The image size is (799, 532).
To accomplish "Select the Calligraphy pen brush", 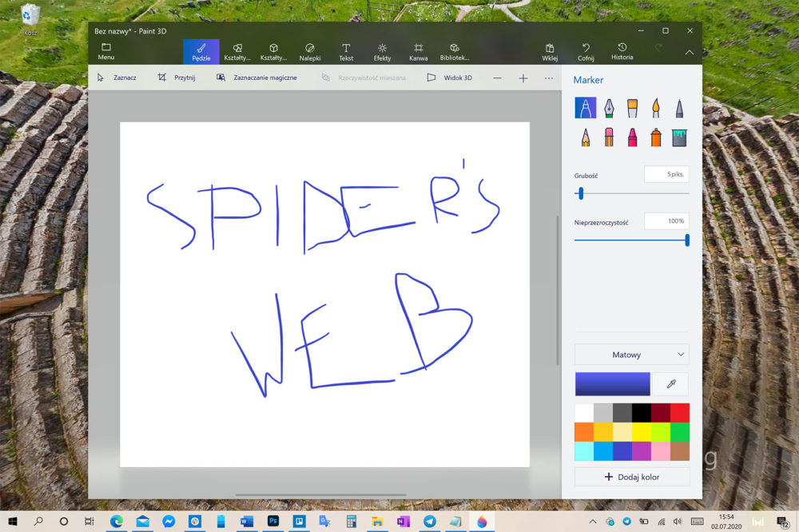I will tap(609, 108).
